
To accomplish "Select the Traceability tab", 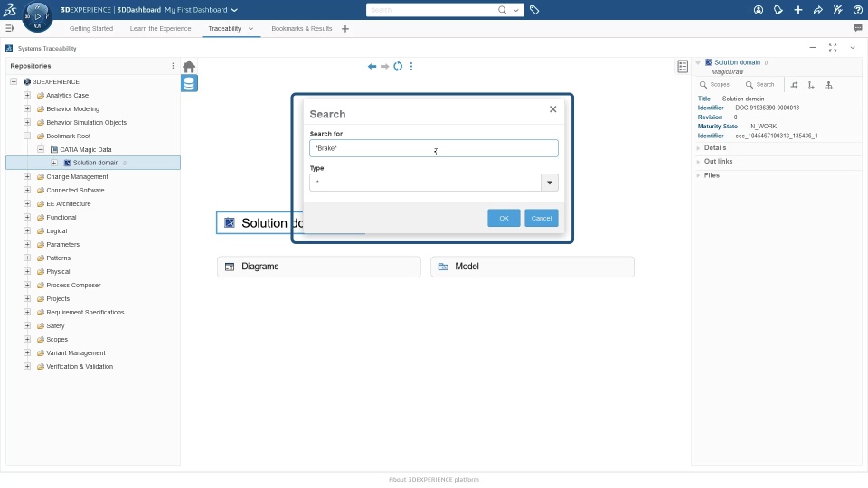I will point(224,28).
